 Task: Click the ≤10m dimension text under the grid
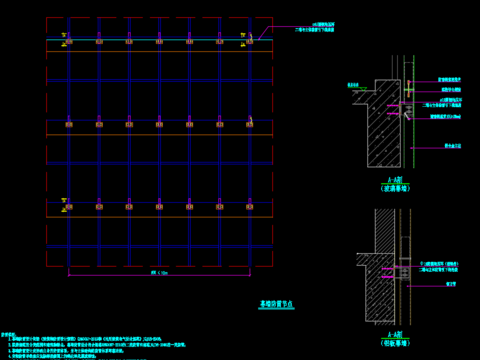[159, 273]
